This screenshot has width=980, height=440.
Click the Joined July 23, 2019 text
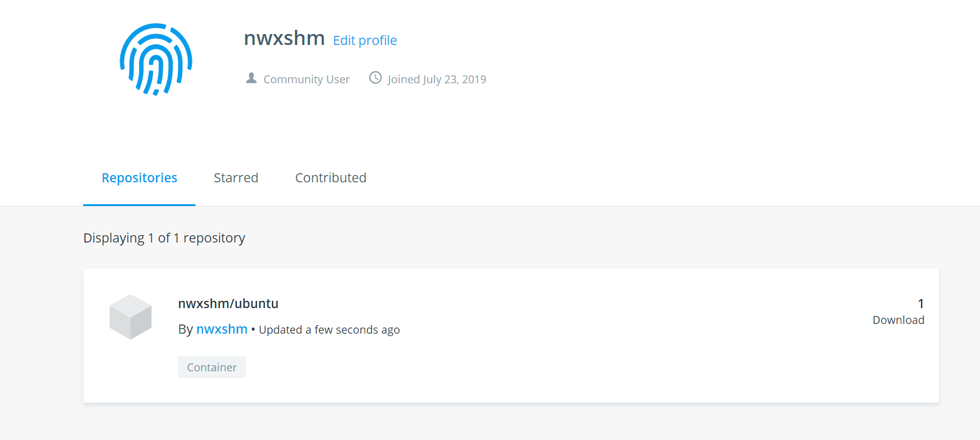coord(437,80)
